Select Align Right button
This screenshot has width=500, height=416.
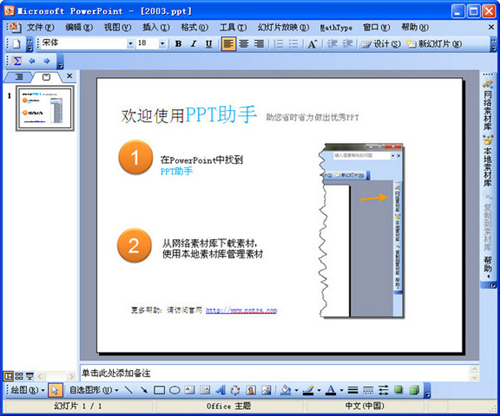[259, 44]
